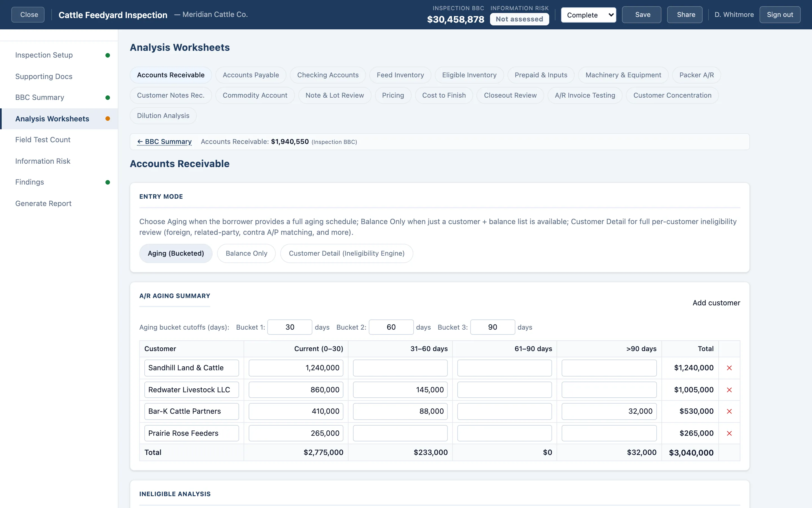This screenshot has width=812, height=508.
Task: Go to Supporting Docs section
Action: tap(59, 76)
